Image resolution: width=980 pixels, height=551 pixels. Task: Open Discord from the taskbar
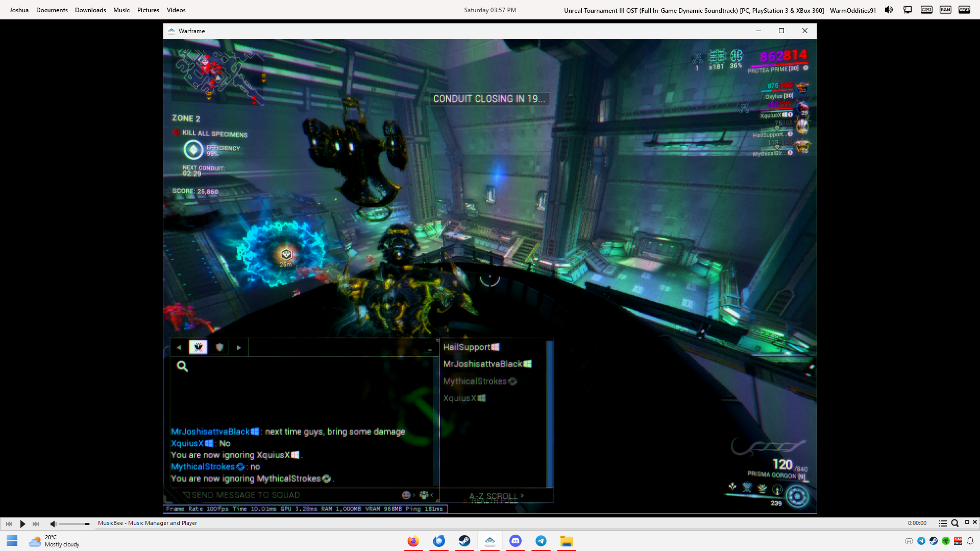[x=516, y=541]
